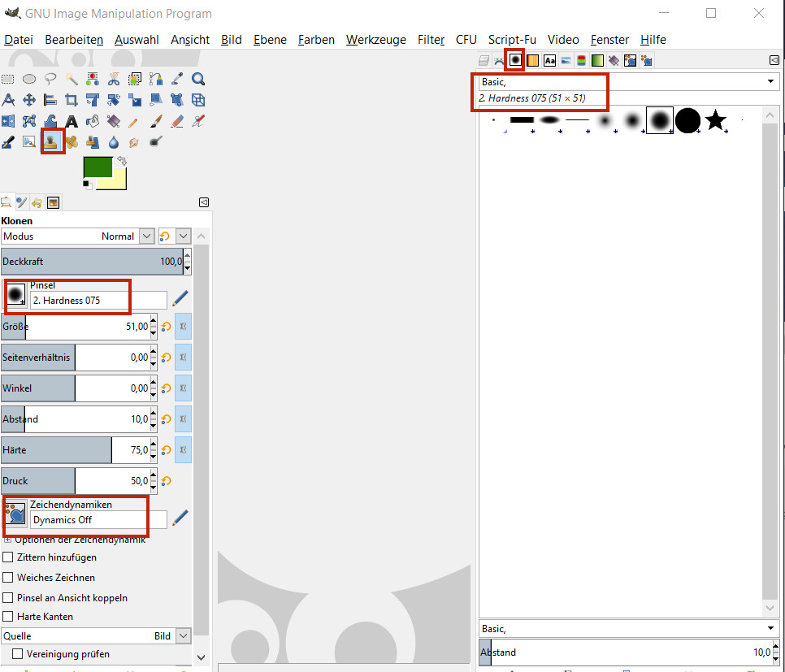Select the Crop tool
This screenshot has width=785, height=672.
pyautogui.click(x=72, y=100)
